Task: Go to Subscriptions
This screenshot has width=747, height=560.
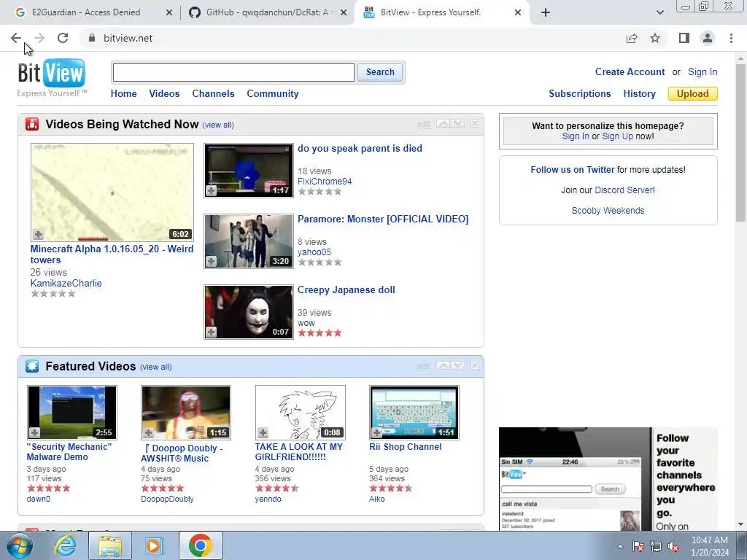Action: pyautogui.click(x=580, y=94)
